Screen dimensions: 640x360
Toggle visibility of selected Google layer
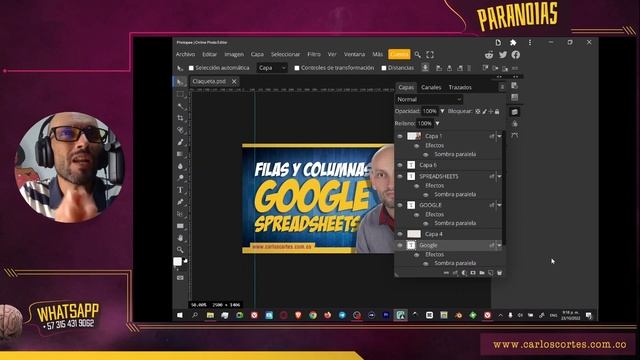pos(400,245)
